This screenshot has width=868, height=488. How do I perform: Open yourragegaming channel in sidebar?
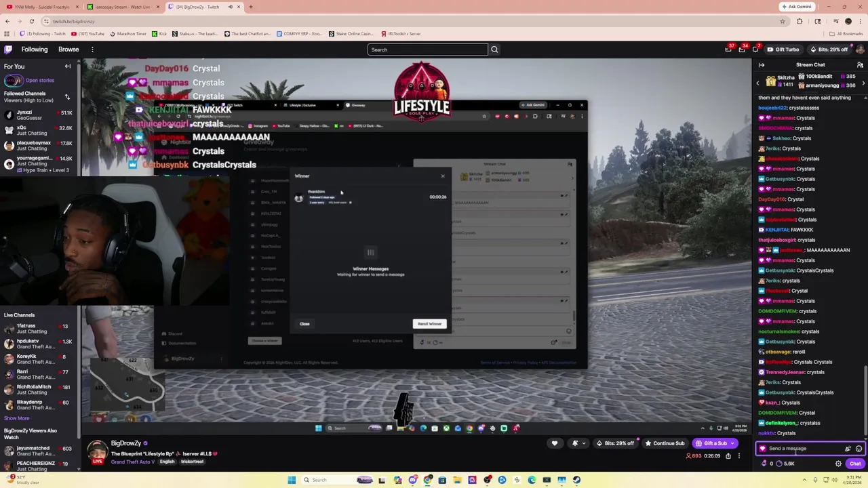click(x=38, y=163)
